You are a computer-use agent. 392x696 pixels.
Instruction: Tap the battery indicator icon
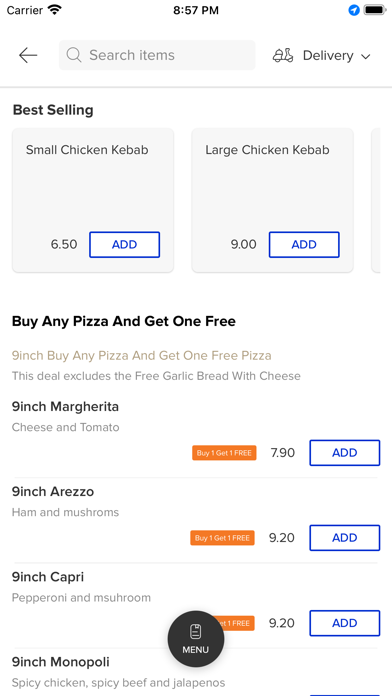375,10
